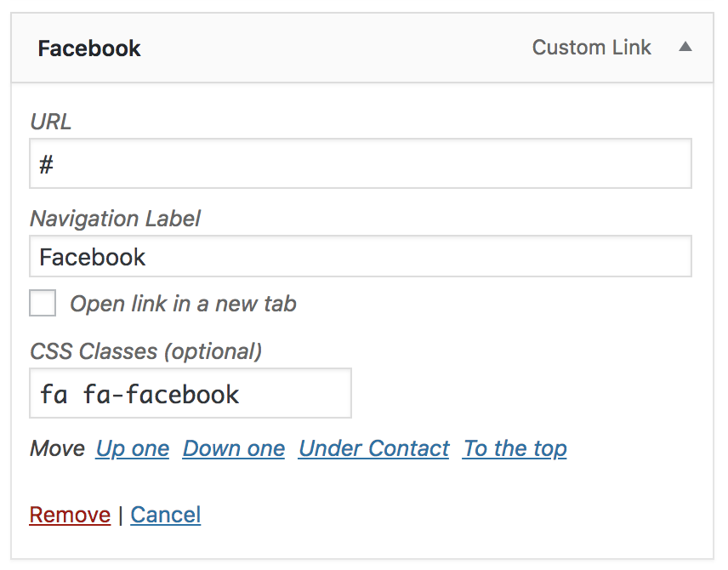The image size is (728, 570).
Task: Move the item Down one
Action: click(234, 448)
